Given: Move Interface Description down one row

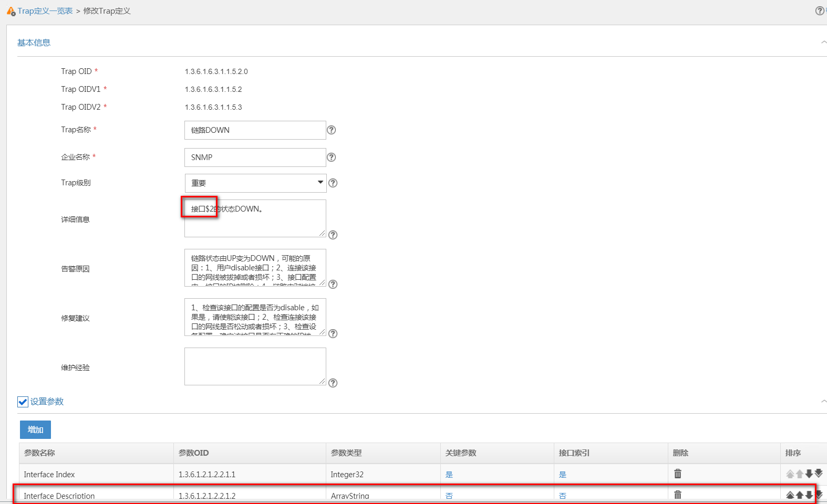Looking at the screenshot, I should coord(809,495).
